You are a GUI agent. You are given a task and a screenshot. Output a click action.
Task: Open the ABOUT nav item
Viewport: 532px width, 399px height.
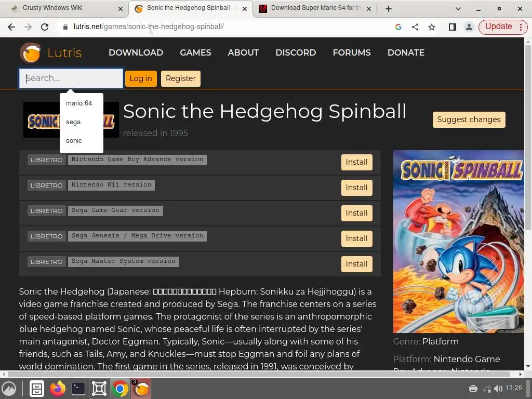point(243,52)
